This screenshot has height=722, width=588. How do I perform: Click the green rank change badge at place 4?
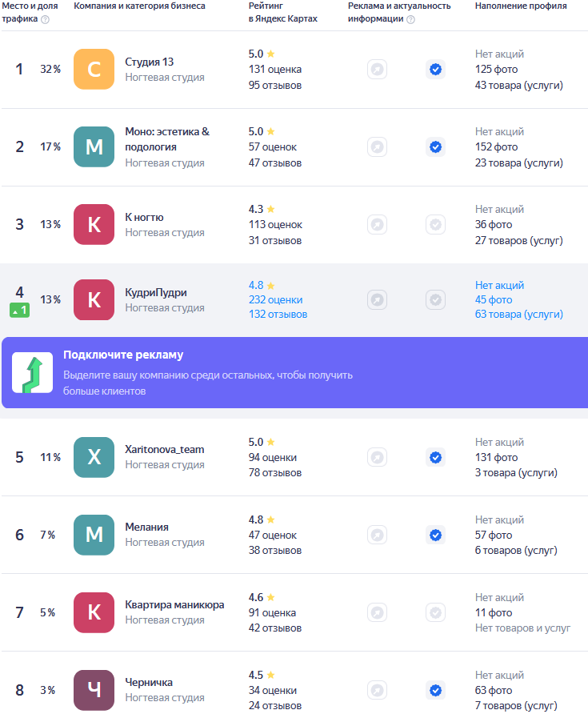click(x=20, y=311)
